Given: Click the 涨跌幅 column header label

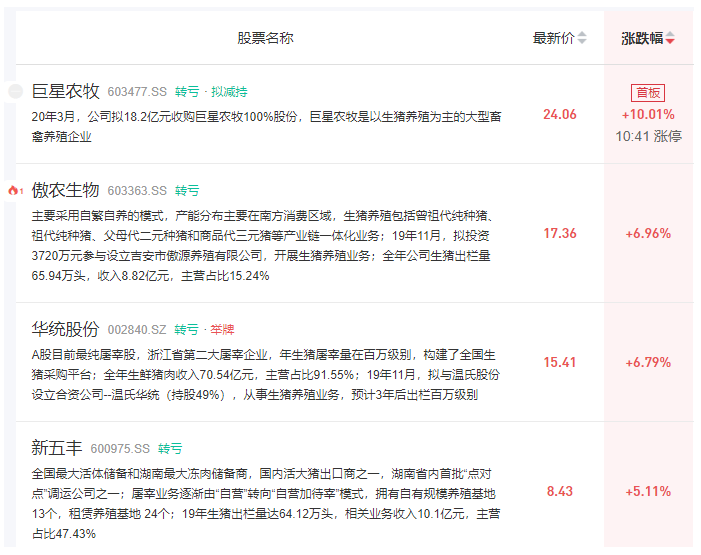Looking at the screenshot, I should pyautogui.click(x=642, y=38).
